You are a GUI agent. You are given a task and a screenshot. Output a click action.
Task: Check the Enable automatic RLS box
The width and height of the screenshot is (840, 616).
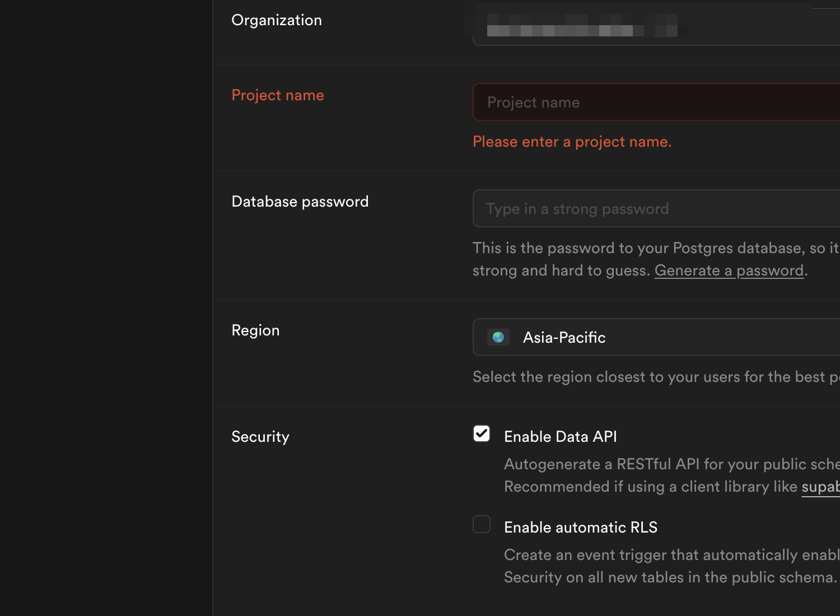pos(482,524)
